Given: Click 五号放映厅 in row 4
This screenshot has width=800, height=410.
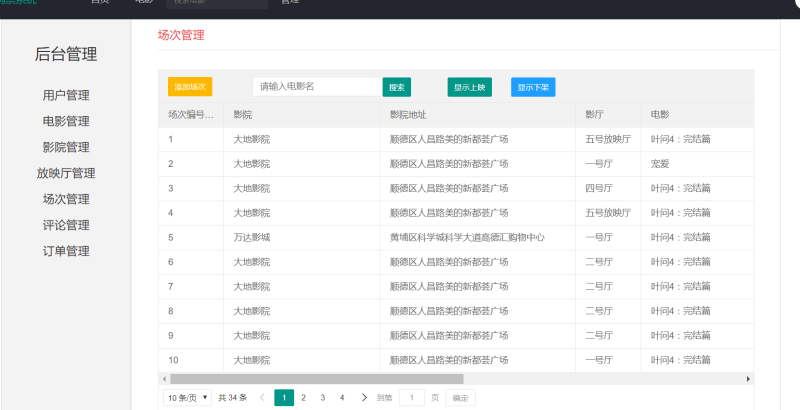Looking at the screenshot, I should point(608,213).
